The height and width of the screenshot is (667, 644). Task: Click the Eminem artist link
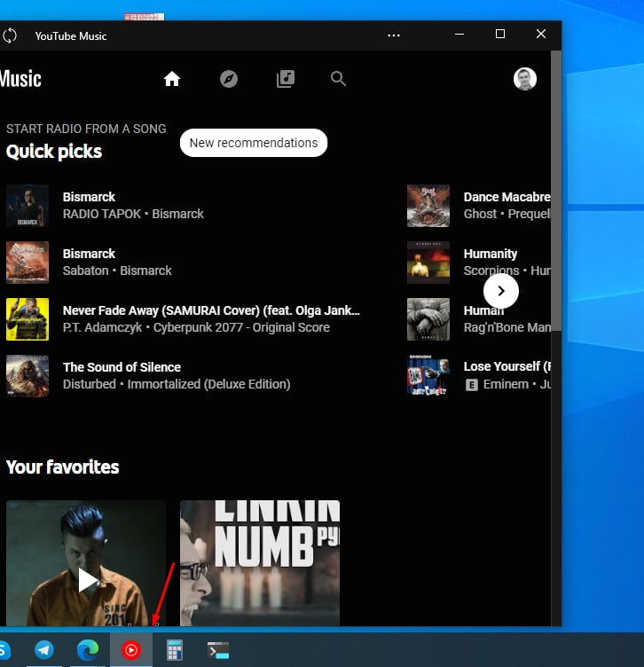pyautogui.click(x=506, y=385)
